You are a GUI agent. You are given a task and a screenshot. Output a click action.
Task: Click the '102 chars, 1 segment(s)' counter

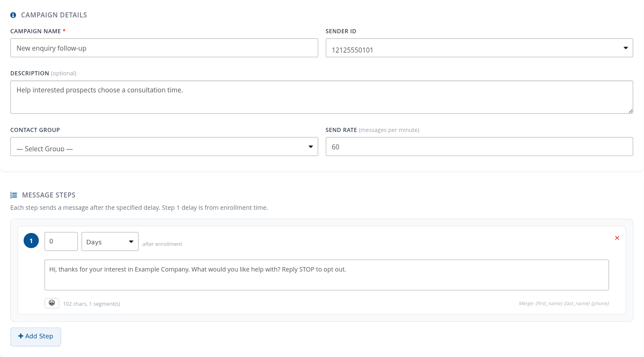click(92, 304)
